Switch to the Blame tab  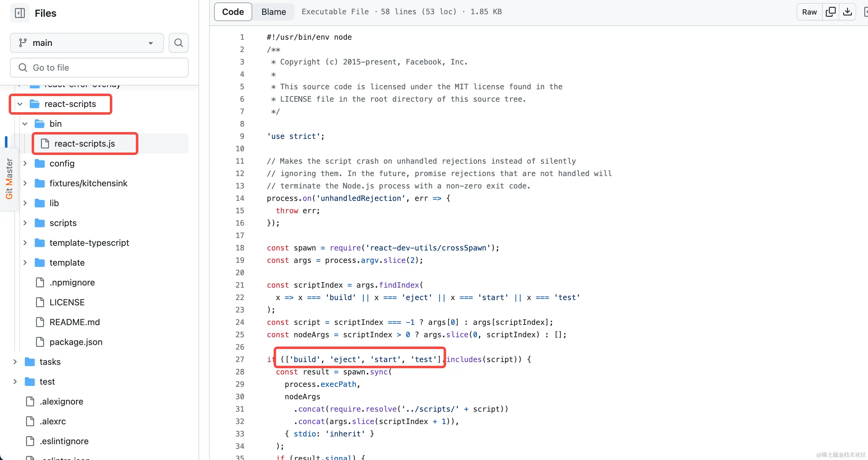coord(273,12)
